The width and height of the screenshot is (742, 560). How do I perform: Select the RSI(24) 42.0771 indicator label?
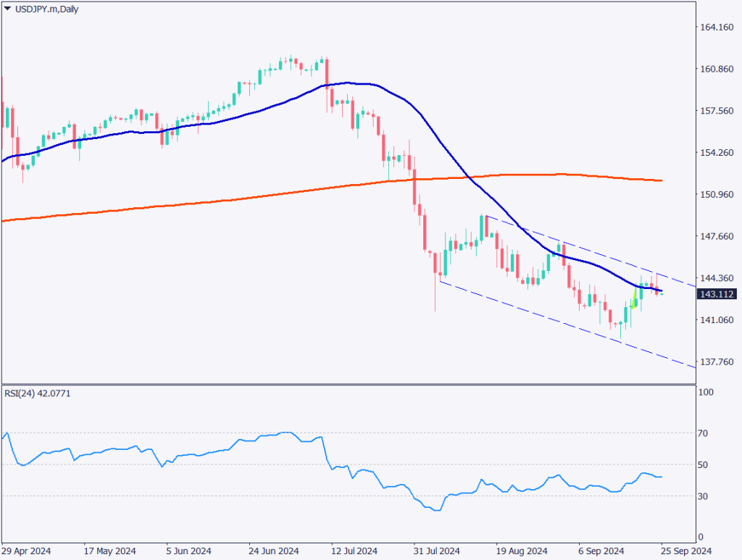[41, 393]
